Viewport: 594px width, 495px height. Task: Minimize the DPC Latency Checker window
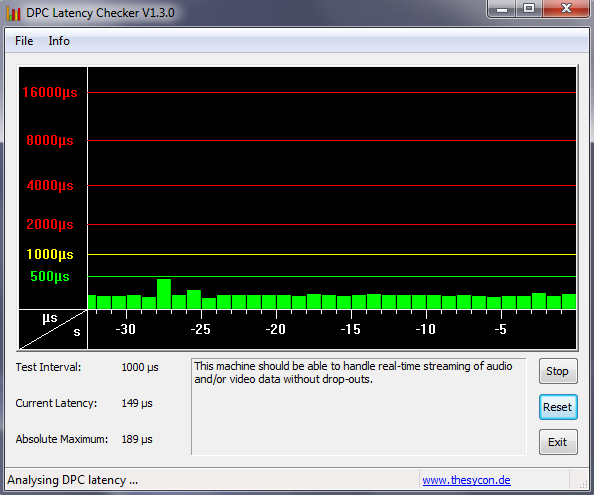[x=502, y=9]
